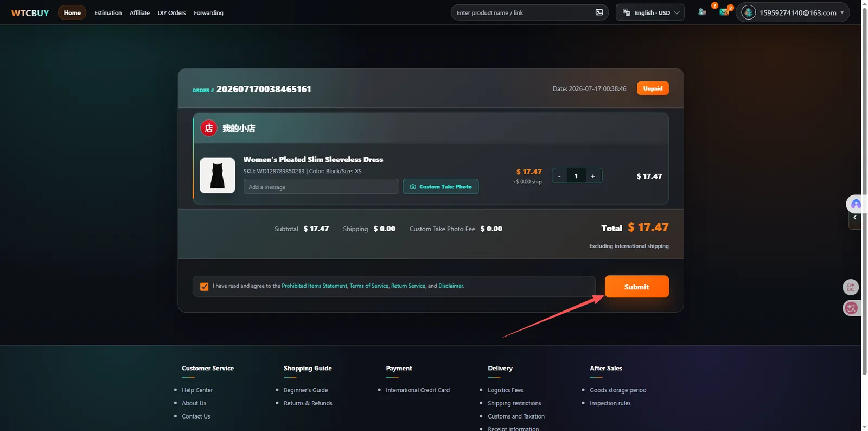Open the Disclaimer link
868x431 pixels.
coord(451,286)
